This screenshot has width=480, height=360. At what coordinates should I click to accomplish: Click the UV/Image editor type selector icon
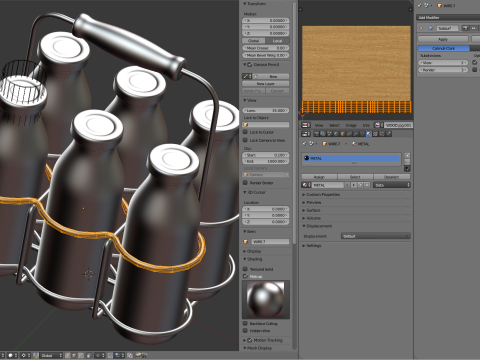pos(306,125)
